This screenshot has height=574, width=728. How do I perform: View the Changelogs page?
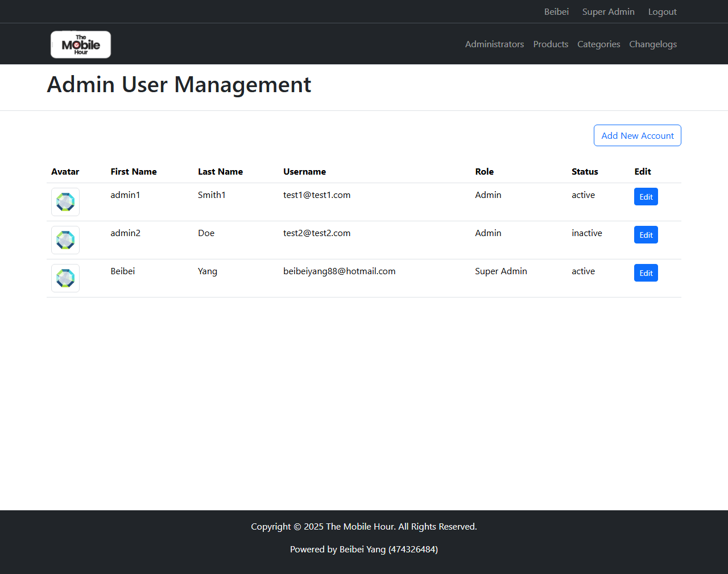(653, 44)
